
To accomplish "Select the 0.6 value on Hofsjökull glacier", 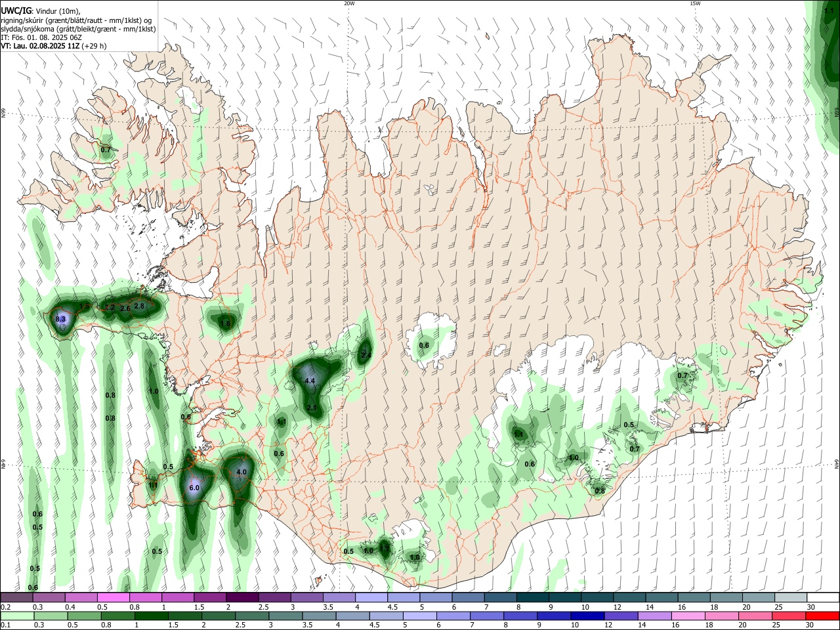I will point(424,346).
